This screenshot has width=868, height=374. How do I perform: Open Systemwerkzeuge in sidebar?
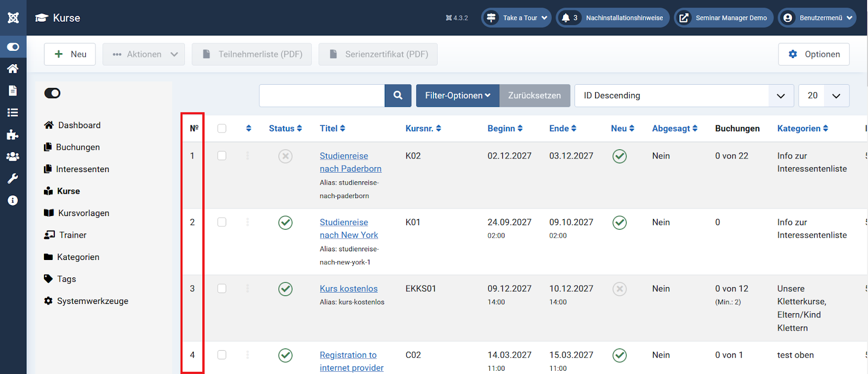pos(86,301)
